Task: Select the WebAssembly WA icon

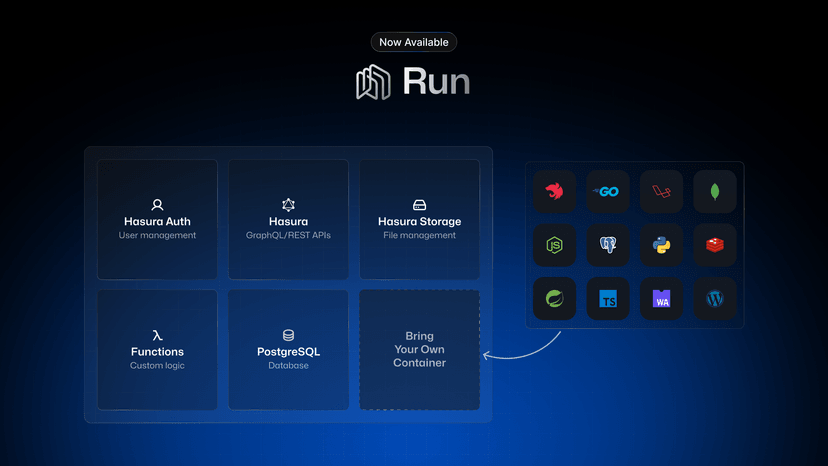Action: pos(661,298)
